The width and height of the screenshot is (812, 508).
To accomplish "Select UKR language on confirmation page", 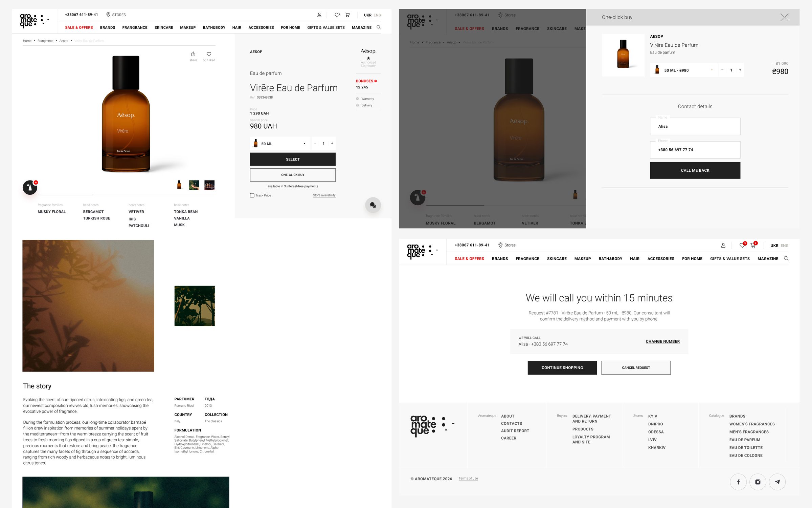I will coord(774,246).
